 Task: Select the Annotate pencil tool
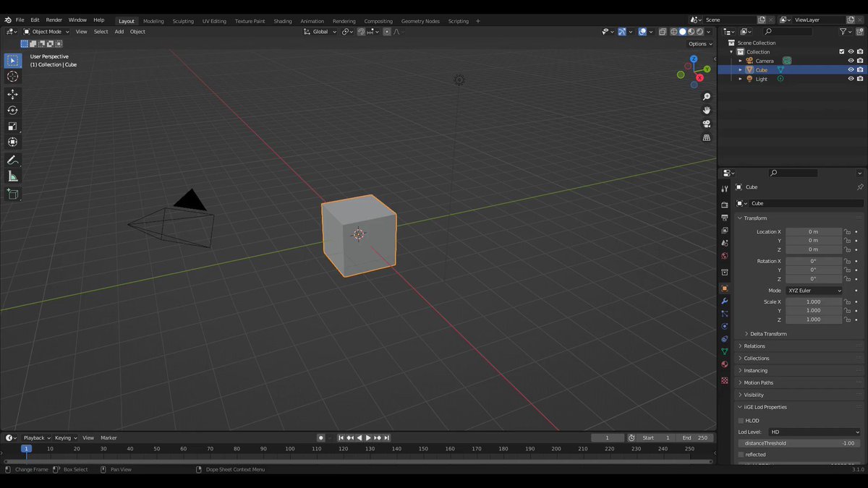pos(12,160)
